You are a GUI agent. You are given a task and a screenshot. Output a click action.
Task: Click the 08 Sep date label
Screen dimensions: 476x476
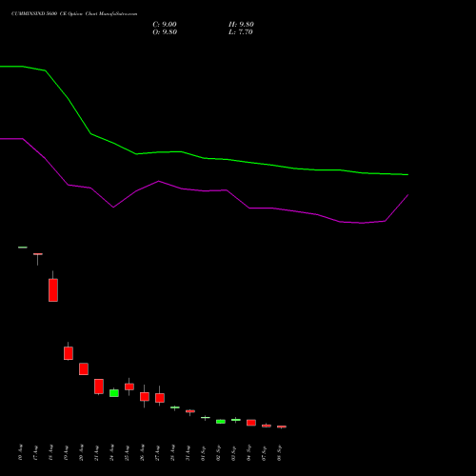(x=279, y=452)
